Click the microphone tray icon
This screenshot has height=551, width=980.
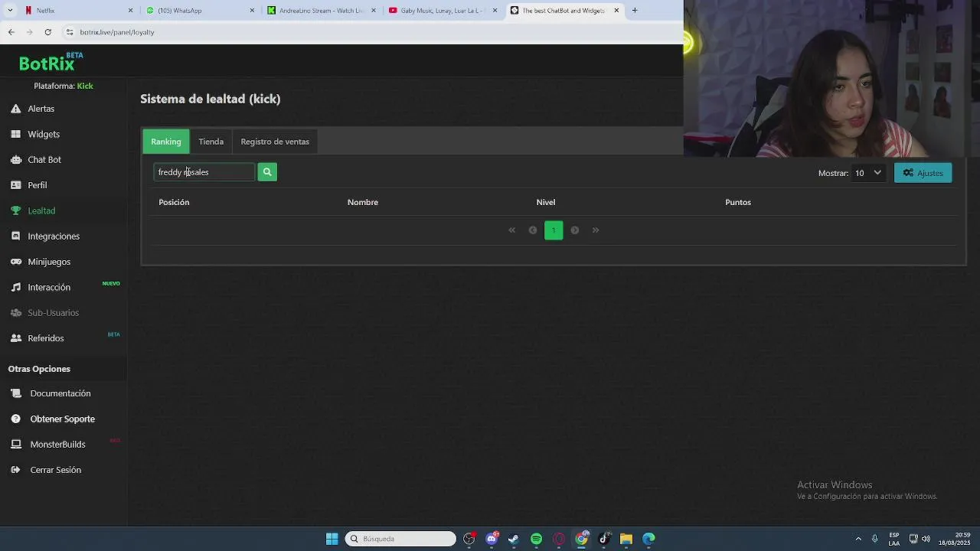[x=874, y=539]
